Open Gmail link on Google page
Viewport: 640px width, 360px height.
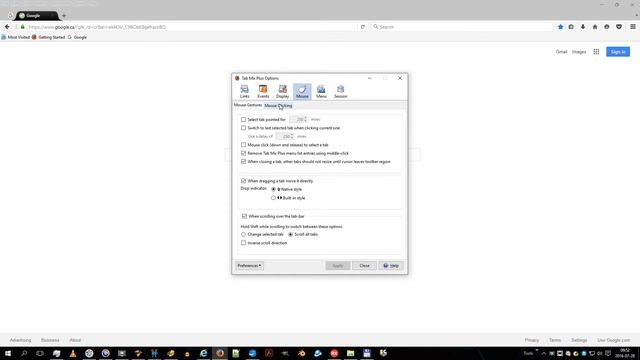pos(561,52)
